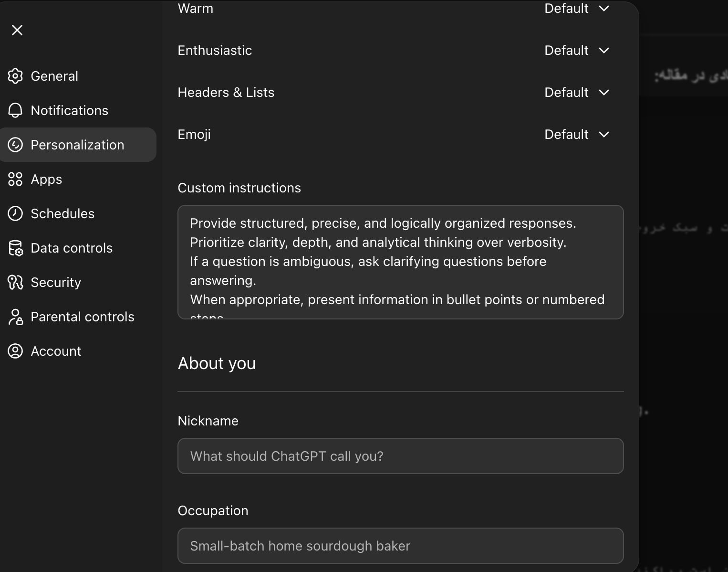Viewport: 728px width, 572px height.
Task: Navigate to the Account settings section
Action: click(x=56, y=351)
